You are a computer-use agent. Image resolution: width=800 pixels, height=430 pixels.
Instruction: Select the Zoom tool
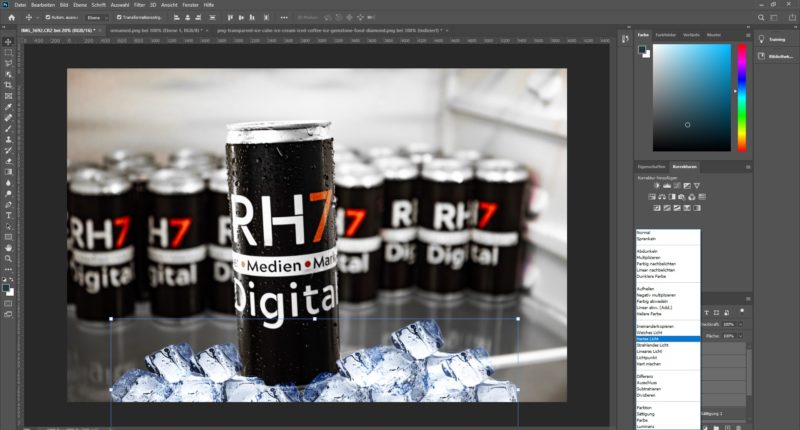click(8, 259)
